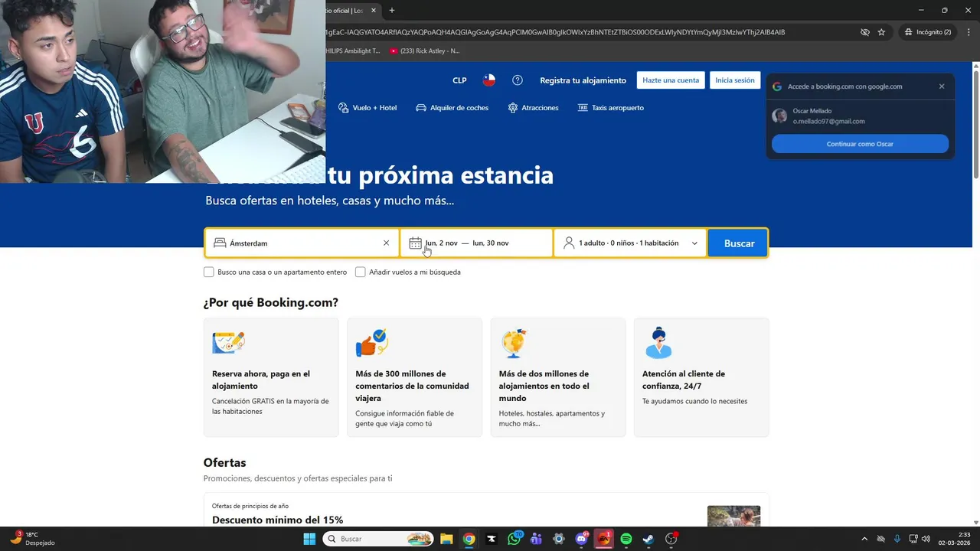The height and width of the screenshot is (551, 980).
Task: Open 'Más de dos millones de alojamientos' card
Action: (x=558, y=377)
